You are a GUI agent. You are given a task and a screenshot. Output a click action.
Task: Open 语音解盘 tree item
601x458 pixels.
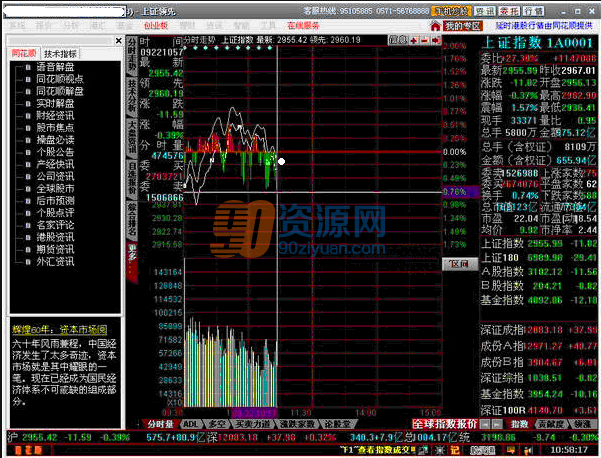pyautogui.click(x=55, y=67)
